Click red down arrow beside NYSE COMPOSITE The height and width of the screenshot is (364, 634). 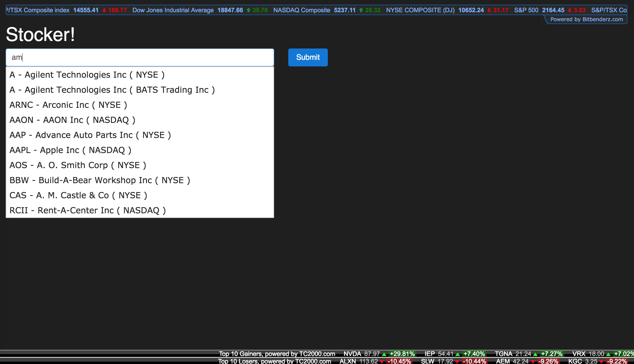click(489, 10)
